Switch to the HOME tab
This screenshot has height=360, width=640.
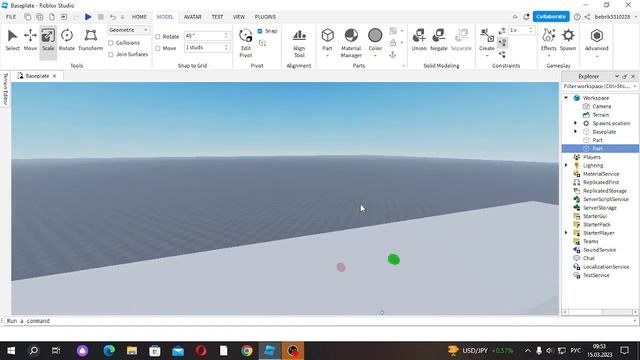139,17
